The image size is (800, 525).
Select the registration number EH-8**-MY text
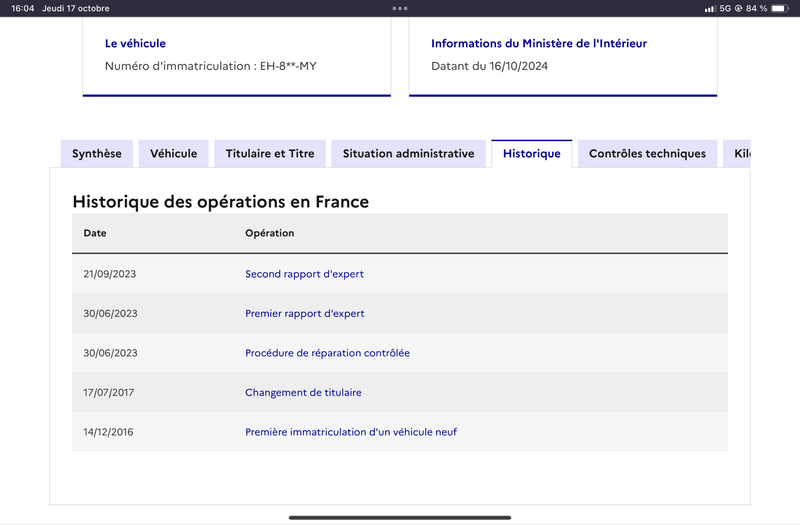(x=288, y=66)
